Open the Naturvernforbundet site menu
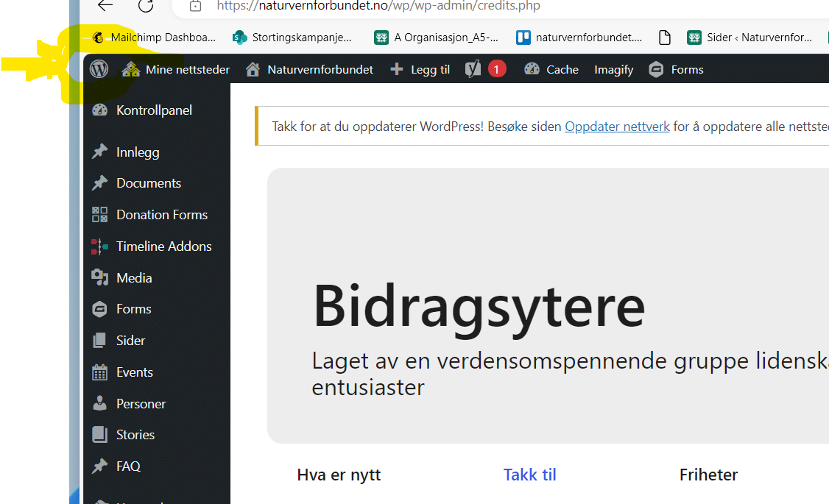 pos(309,69)
